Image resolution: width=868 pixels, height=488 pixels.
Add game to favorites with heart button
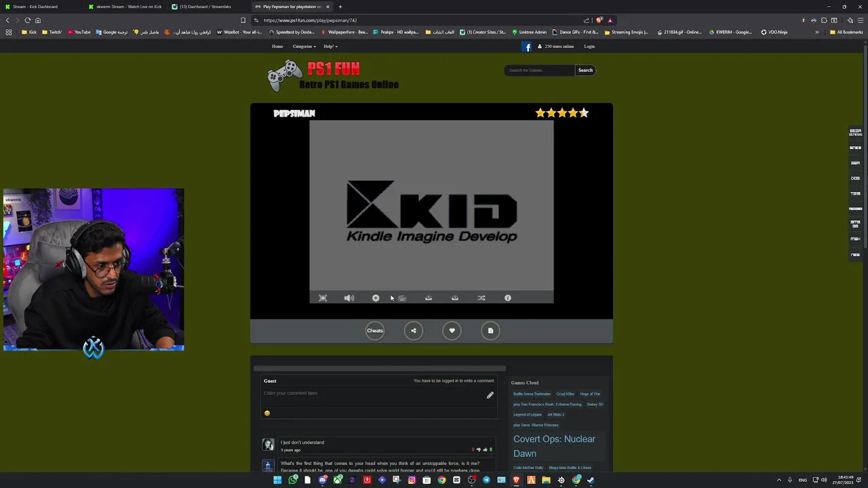[x=452, y=331]
